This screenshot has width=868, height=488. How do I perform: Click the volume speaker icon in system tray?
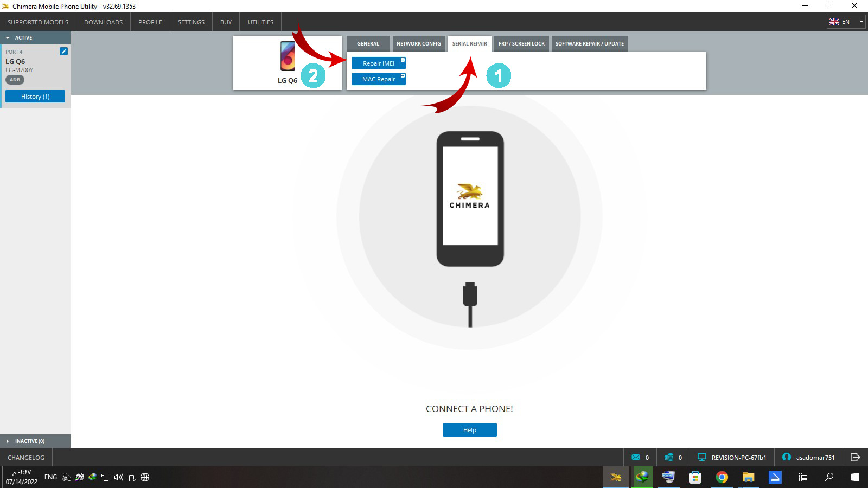pos(119,477)
